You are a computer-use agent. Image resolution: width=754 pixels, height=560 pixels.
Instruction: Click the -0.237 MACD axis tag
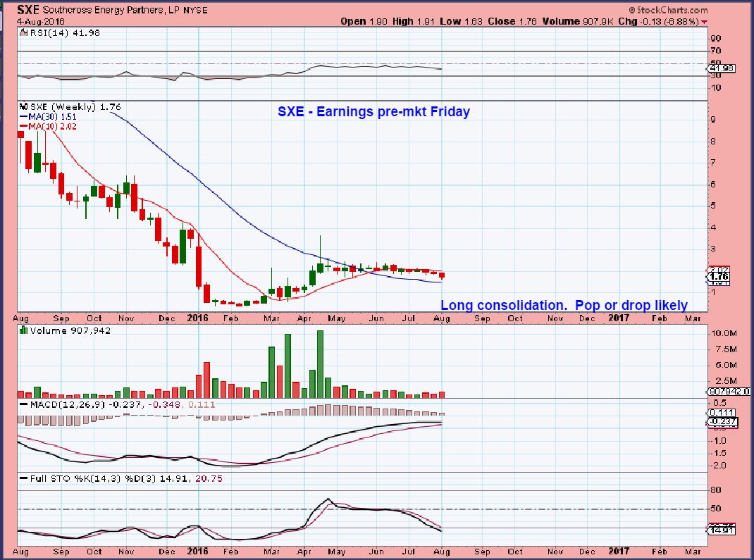coord(722,421)
